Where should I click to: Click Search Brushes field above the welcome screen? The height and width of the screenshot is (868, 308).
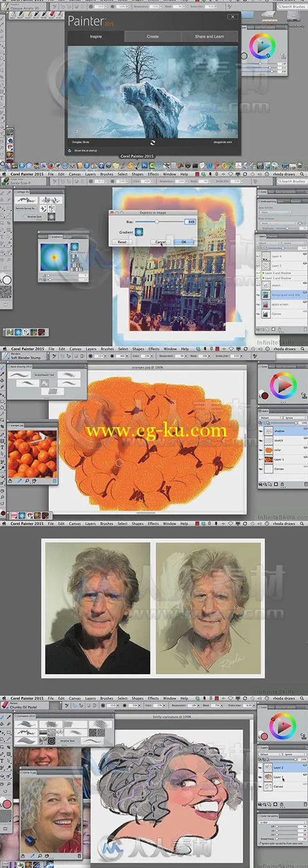click(293, 7)
